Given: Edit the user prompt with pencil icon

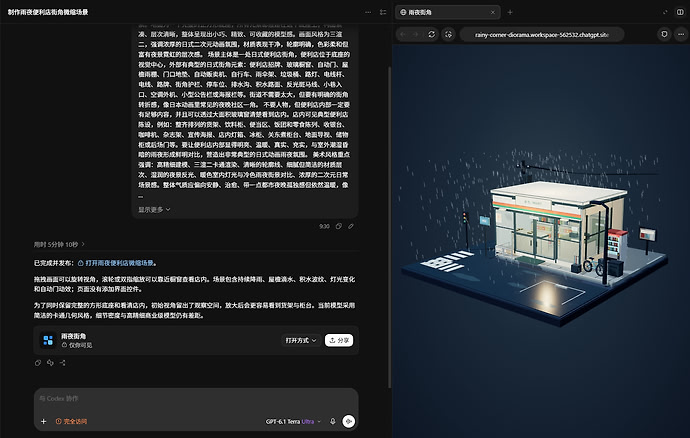Looking at the screenshot, I should tap(351, 226).
